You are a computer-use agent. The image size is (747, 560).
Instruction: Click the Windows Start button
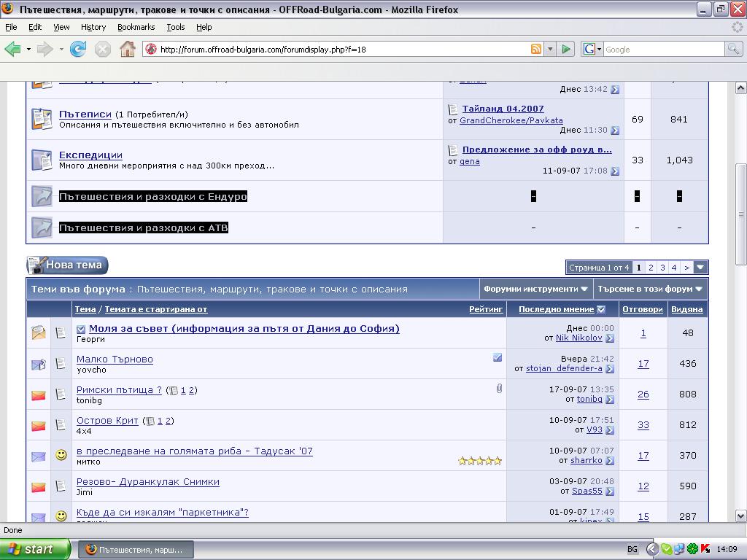point(35,549)
